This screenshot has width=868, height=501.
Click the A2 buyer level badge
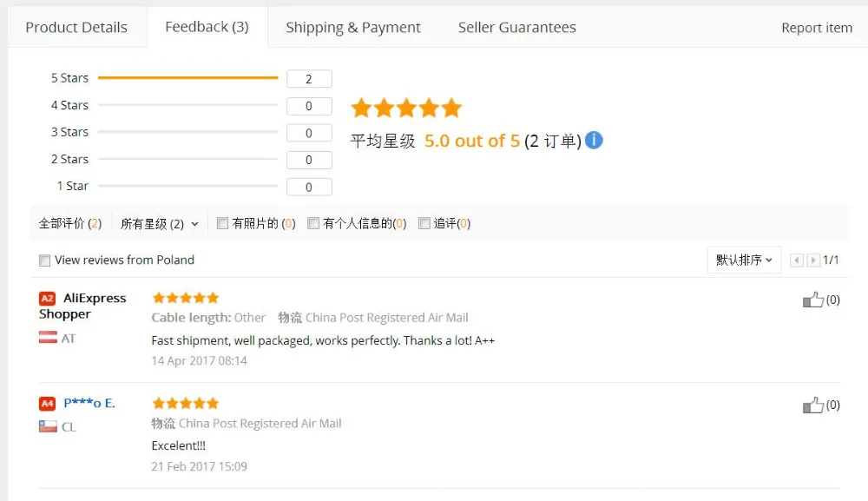(x=49, y=298)
